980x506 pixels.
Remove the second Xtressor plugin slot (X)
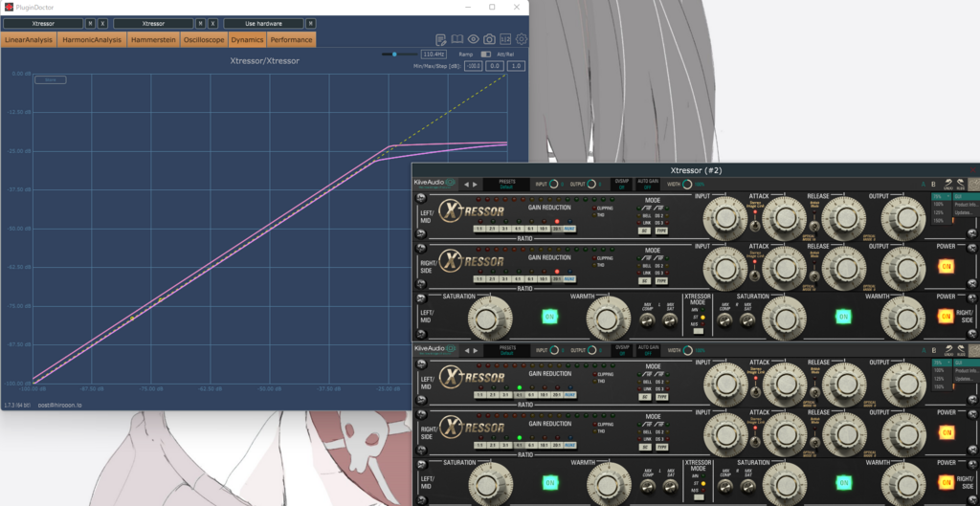[x=212, y=24]
